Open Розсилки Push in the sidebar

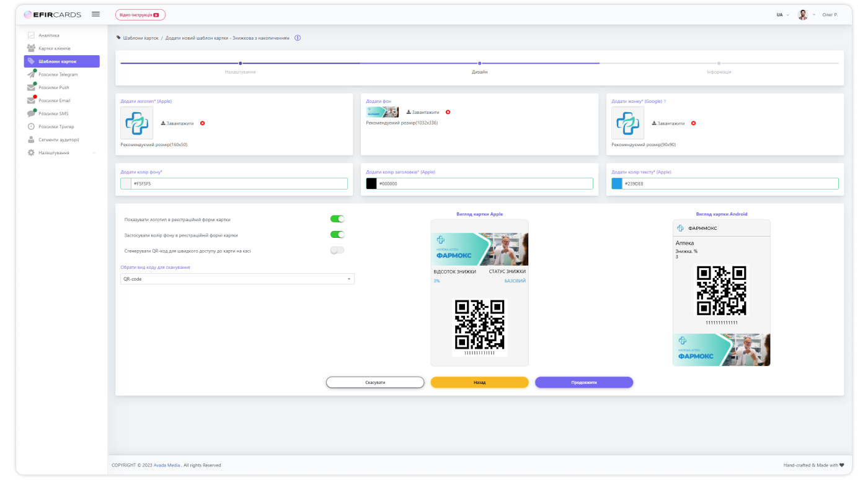(55, 87)
